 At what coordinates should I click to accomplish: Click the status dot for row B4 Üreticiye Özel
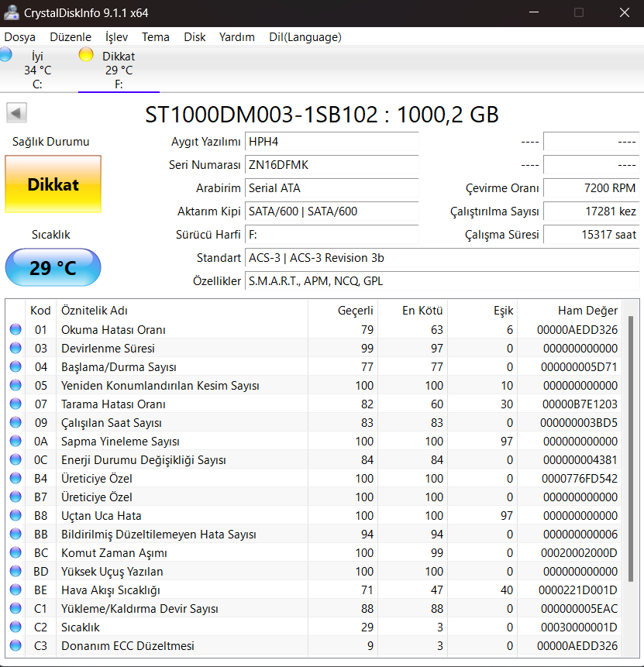[x=15, y=478]
